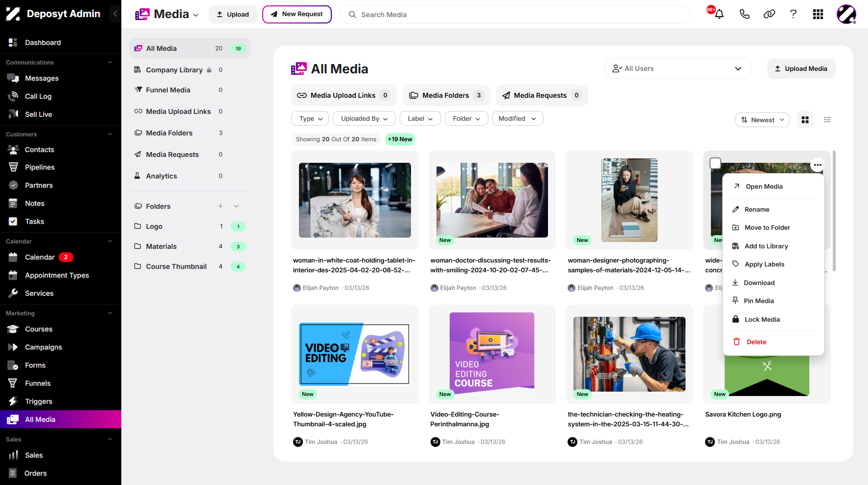Image resolution: width=868 pixels, height=485 pixels.
Task: Open the Folder filter dropdown
Action: [x=466, y=119]
